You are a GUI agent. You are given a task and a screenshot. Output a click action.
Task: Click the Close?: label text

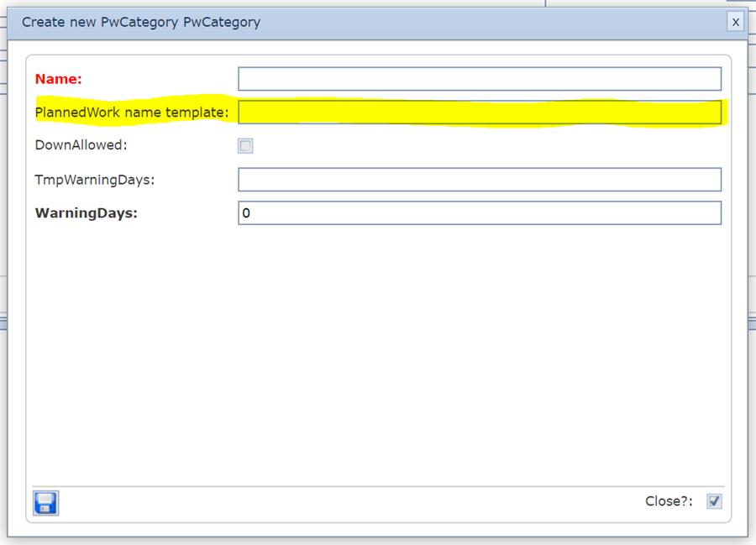pyautogui.click(x=669, y=501)
